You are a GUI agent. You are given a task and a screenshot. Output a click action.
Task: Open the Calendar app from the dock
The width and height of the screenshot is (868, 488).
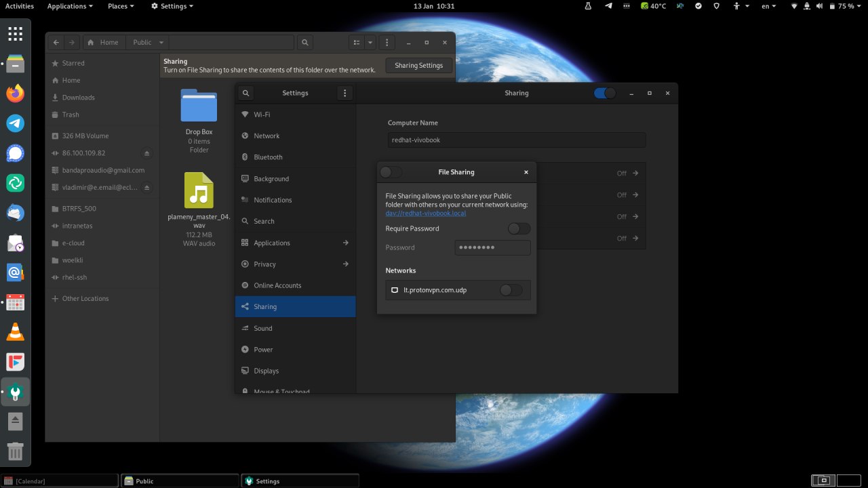coord(16,302)
